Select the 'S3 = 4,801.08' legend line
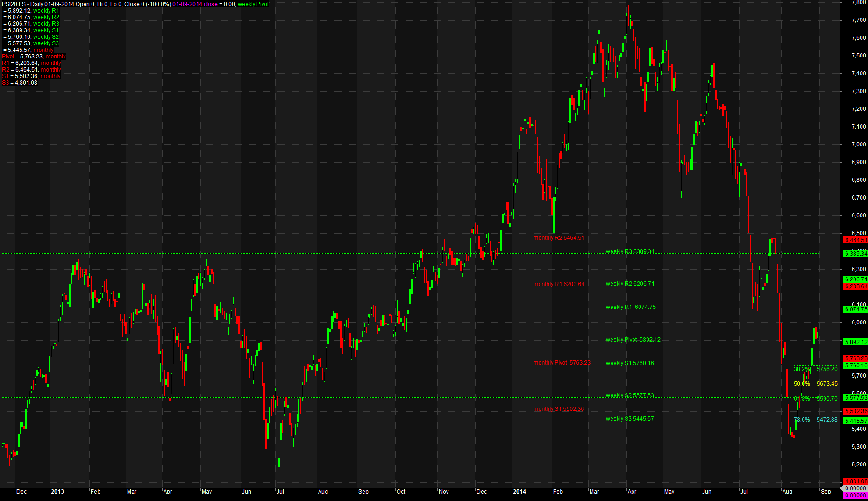 pos(20,83)
